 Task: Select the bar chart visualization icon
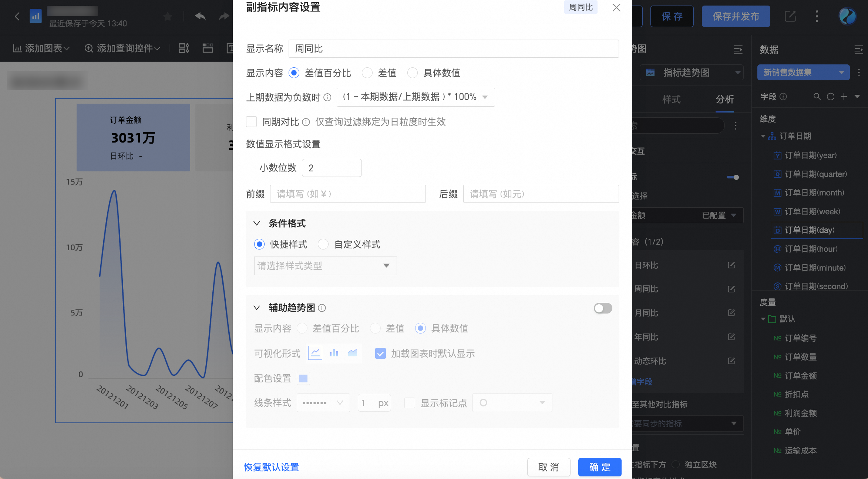pos(334,353)
